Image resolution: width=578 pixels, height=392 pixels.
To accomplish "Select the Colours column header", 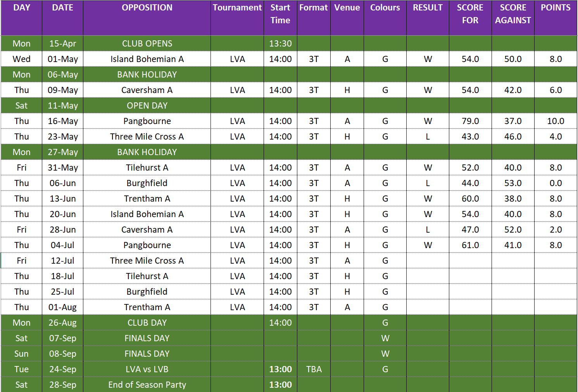I will (385, 18).
